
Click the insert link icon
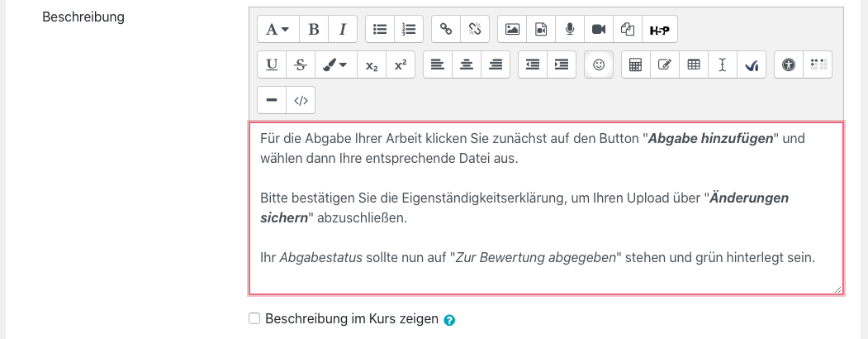pyautogui.click(x=446, y=30)
